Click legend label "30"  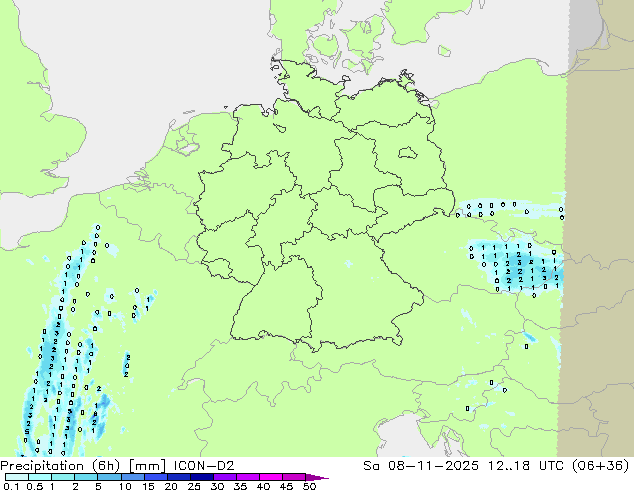[217, 486]
